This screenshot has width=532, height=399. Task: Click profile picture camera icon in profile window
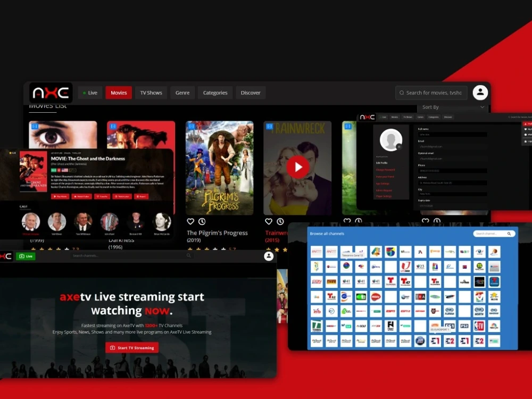click(x=399, y=147)
